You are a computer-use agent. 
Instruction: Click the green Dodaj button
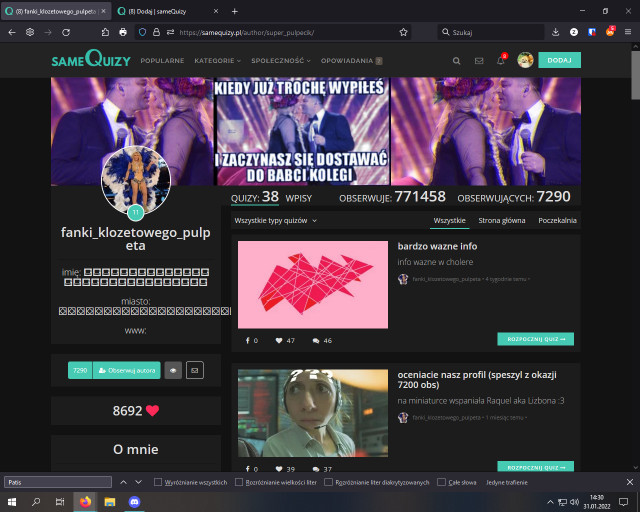(x=559, y=60)
